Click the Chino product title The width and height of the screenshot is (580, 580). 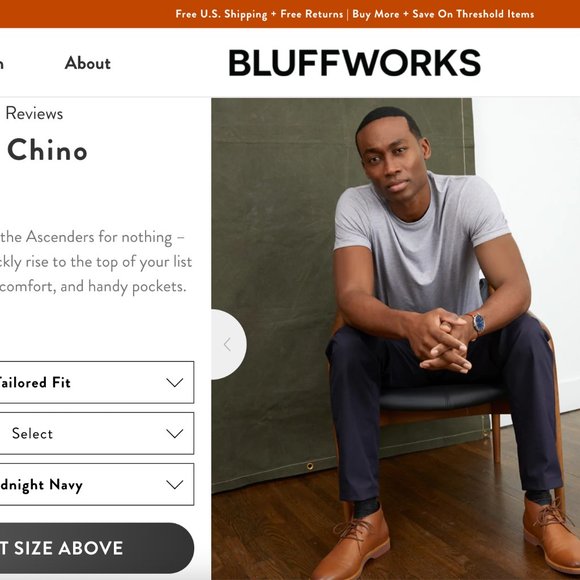(x=47, y=150)
